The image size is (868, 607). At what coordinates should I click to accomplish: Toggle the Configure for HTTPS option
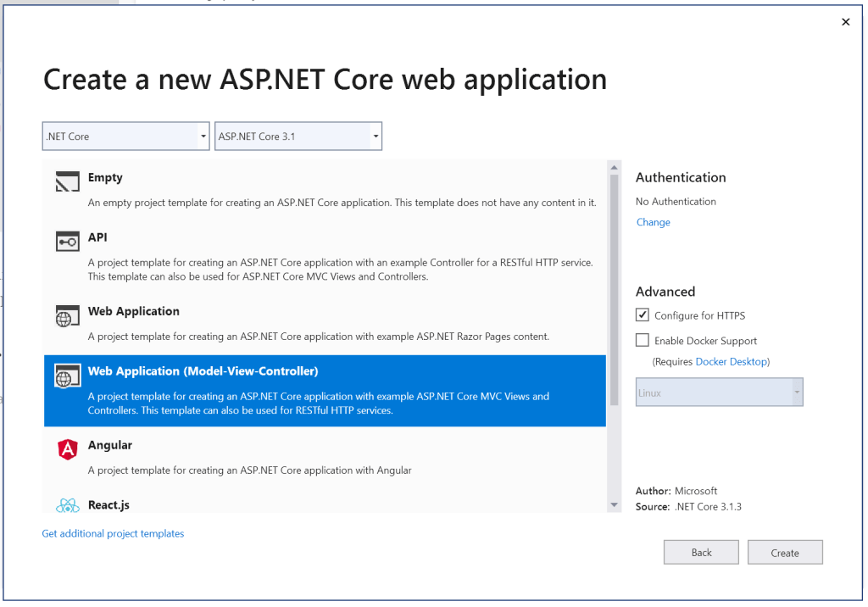(643, 315)
